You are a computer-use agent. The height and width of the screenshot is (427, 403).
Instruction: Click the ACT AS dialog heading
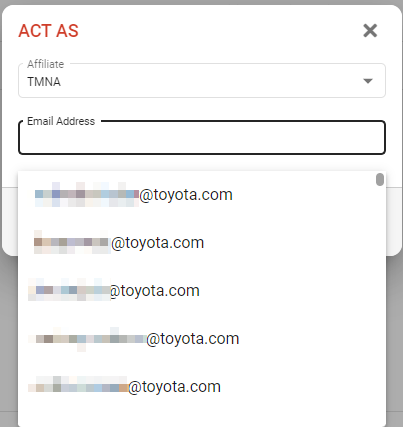pyautogui.click(x=48, y=31)
